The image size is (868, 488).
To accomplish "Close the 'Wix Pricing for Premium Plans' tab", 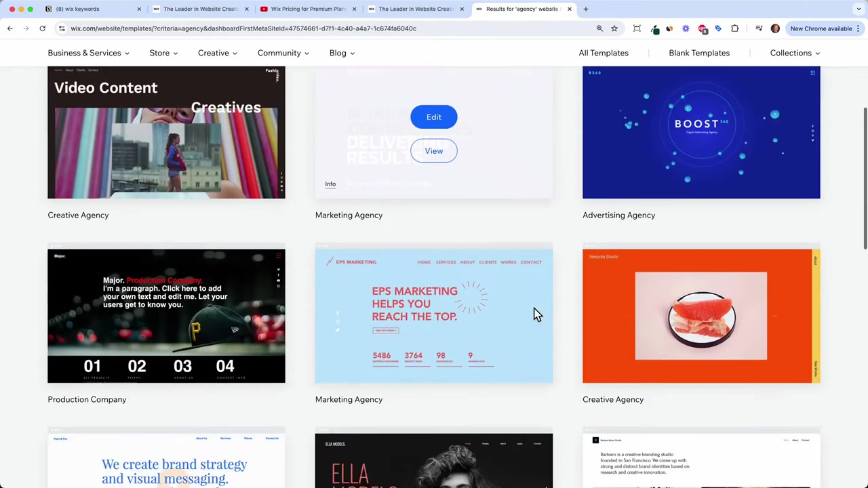I will point(354,9).
